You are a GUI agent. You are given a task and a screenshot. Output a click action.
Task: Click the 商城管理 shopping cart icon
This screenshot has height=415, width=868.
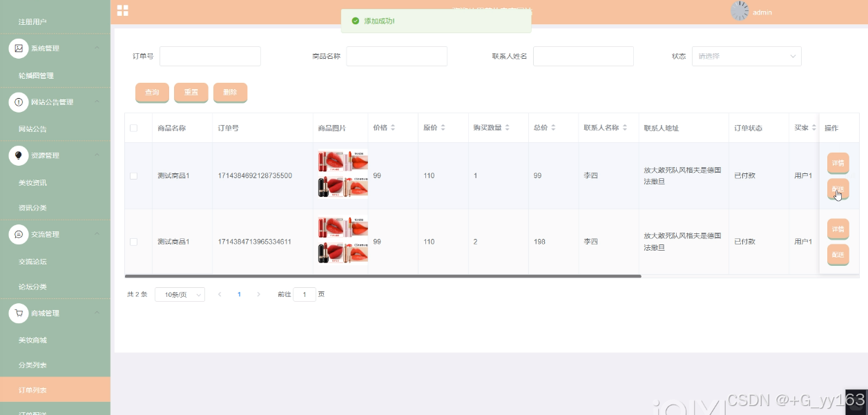[x=19, y=313]
